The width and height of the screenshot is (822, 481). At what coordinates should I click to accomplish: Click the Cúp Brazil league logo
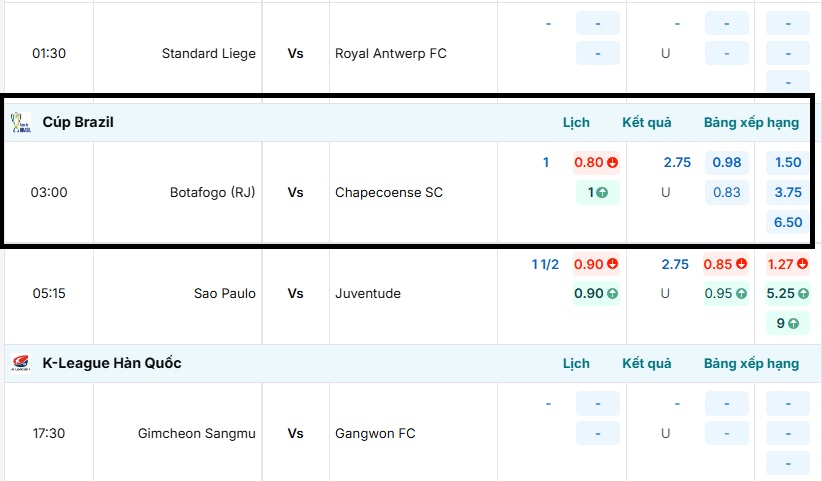[x=20, y=122]
